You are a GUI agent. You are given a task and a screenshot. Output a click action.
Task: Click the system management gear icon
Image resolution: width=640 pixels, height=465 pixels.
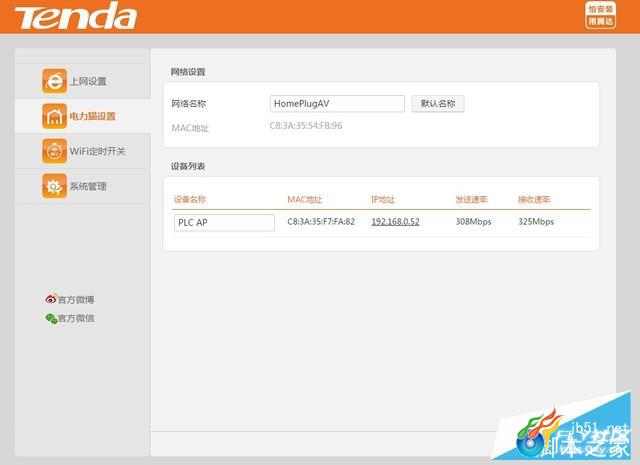point(54,186)
